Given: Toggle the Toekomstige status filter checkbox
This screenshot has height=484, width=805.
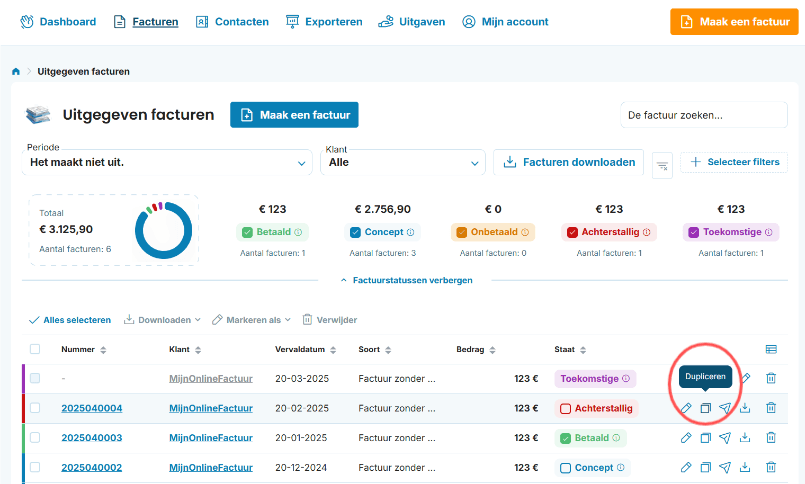Looking at the screenshot, I should (x=694, y=232).
